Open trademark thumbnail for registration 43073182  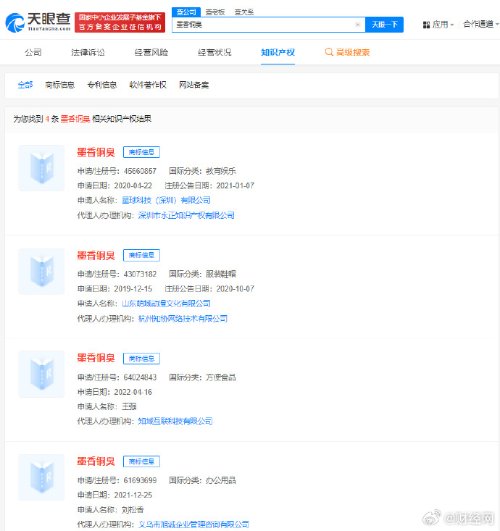41,271
